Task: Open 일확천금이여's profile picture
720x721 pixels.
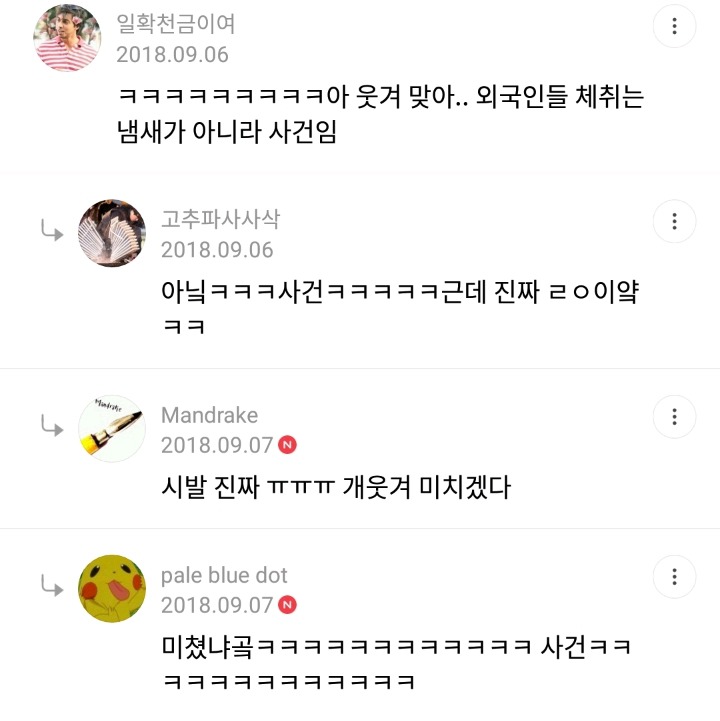Action: coord(67,38)
